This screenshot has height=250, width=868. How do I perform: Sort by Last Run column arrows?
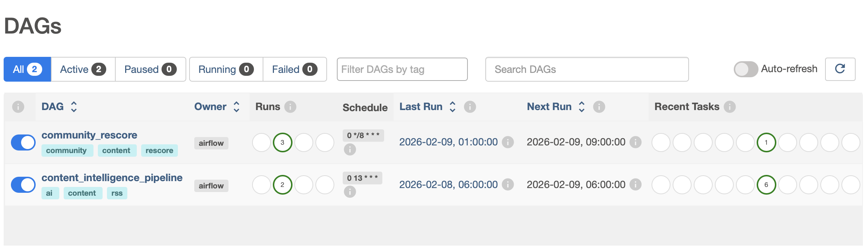[453, 107]
